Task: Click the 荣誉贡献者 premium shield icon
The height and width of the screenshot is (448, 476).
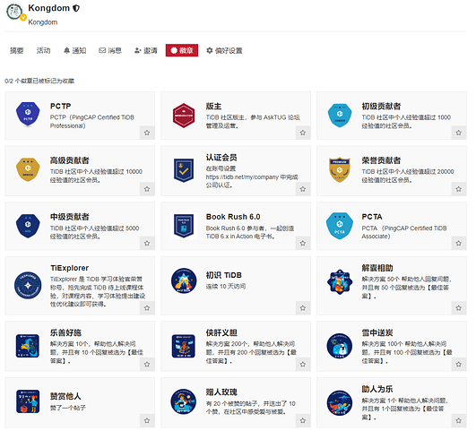Action: coord(340,169)
